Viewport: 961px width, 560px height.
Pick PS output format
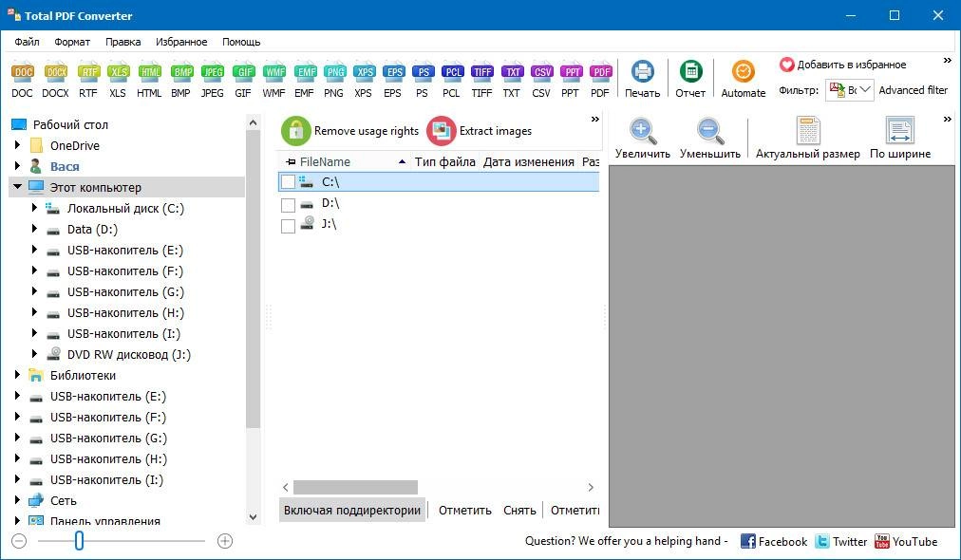click(x=423, y=80)
